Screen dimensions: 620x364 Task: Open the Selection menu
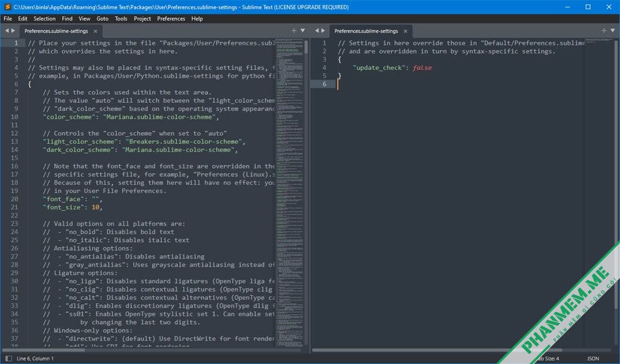(x=44, y=19)
